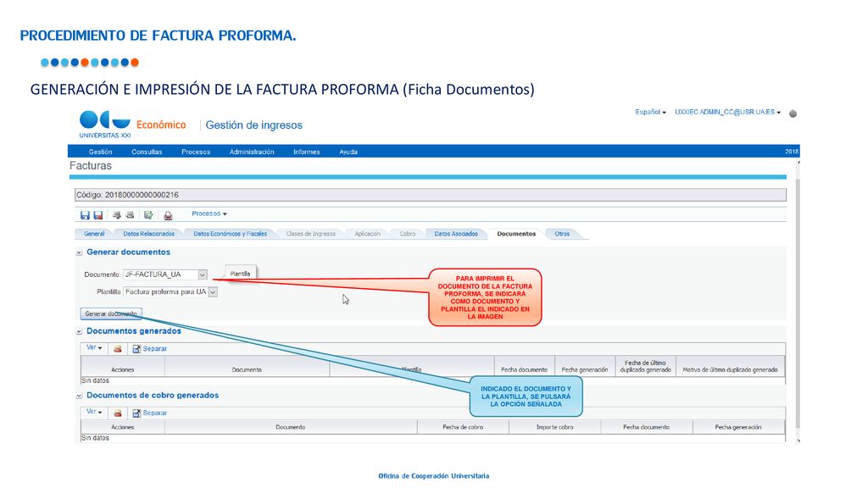Click Separar in Documentos de cobro toolbar
The width and height of the screenshot is (868, 488).
(x=155, y=413)
